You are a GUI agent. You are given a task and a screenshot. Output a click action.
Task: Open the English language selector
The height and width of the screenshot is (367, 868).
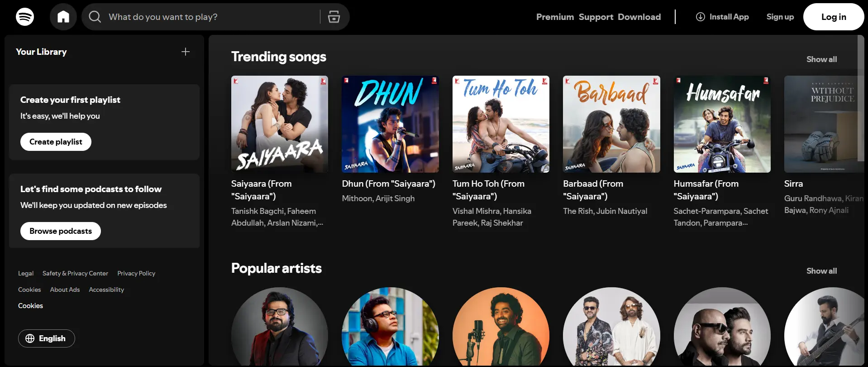point(47,338)
